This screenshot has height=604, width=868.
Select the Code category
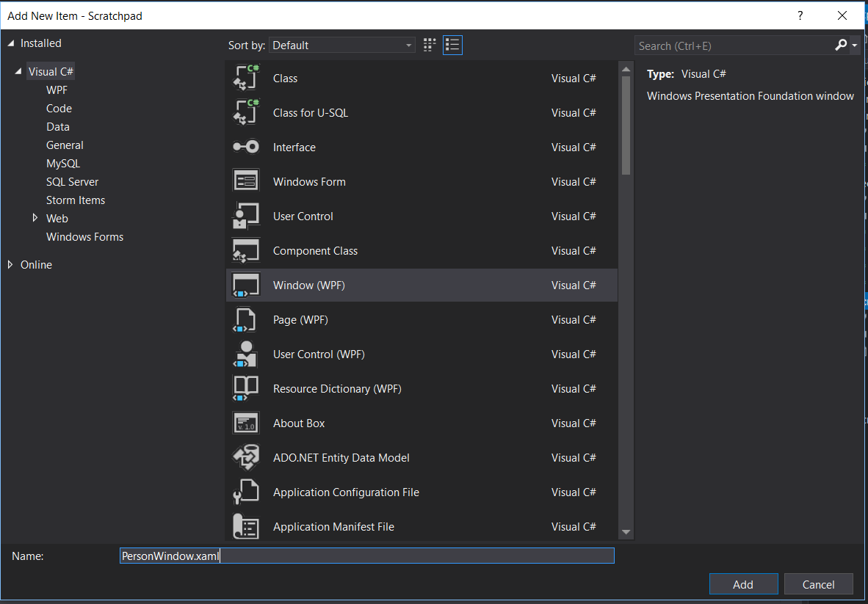59,109
